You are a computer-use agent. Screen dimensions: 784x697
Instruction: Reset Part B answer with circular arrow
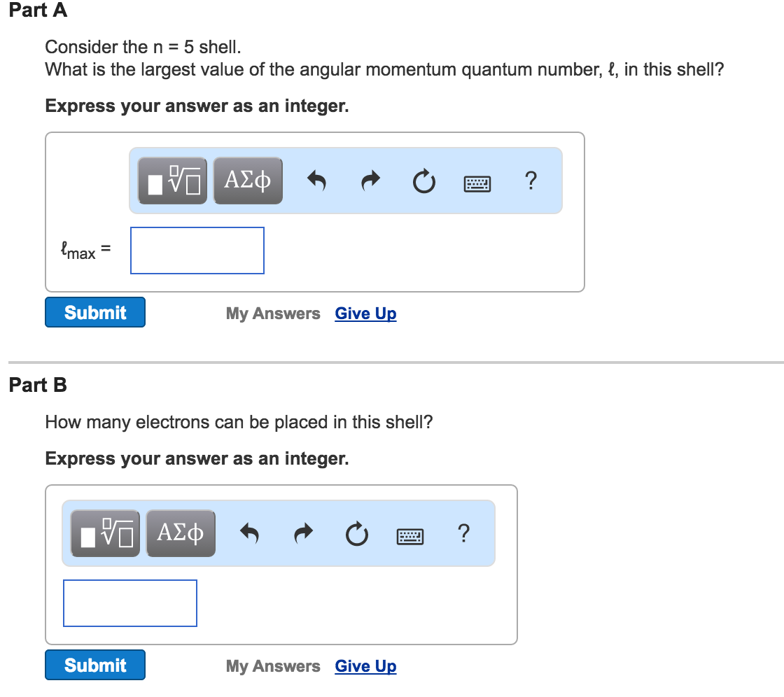click(356, 535)
